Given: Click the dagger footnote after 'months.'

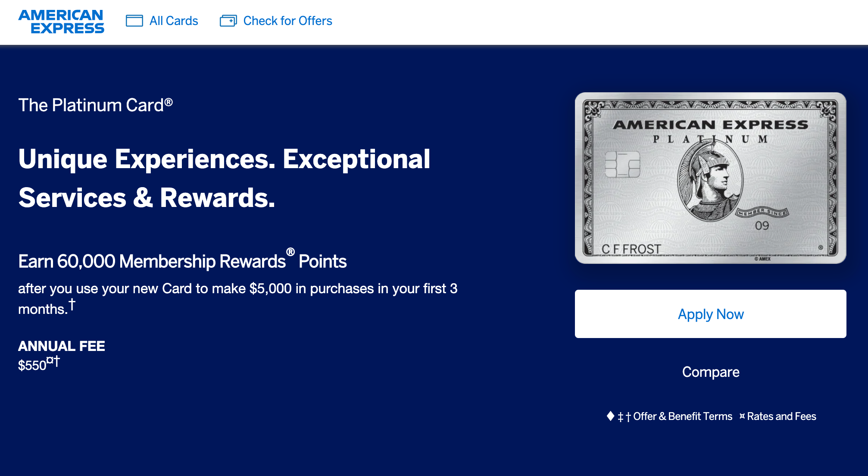Looking at the screenshot, I should click(x=72, y=304).
